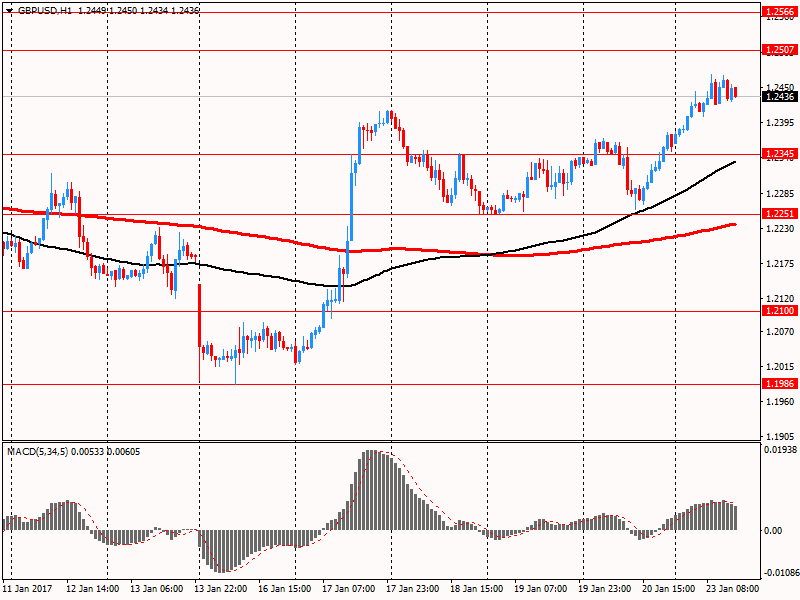The image size is (800, 600).
Task: Click the MACD(5,34,5) indicator label
Action: point(40,453)
